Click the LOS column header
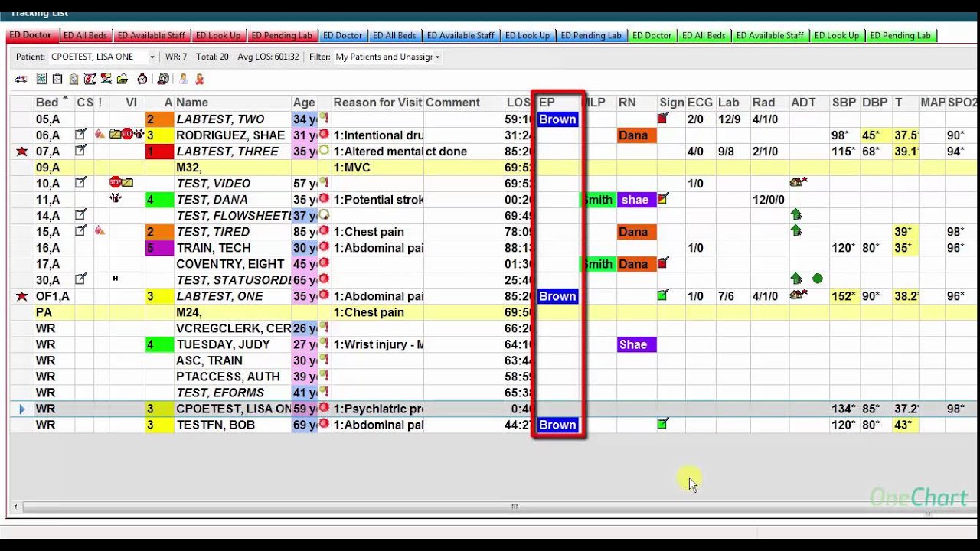 (x=519, y=103)
